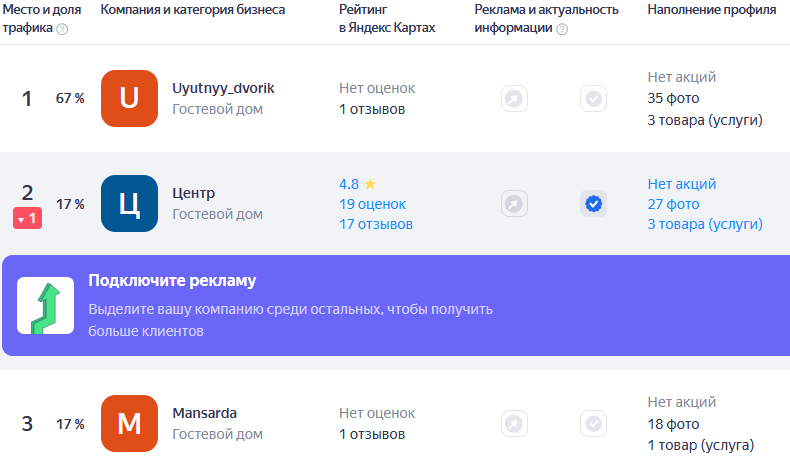Click the blue Ц avatar of Центр

(129, 204)
